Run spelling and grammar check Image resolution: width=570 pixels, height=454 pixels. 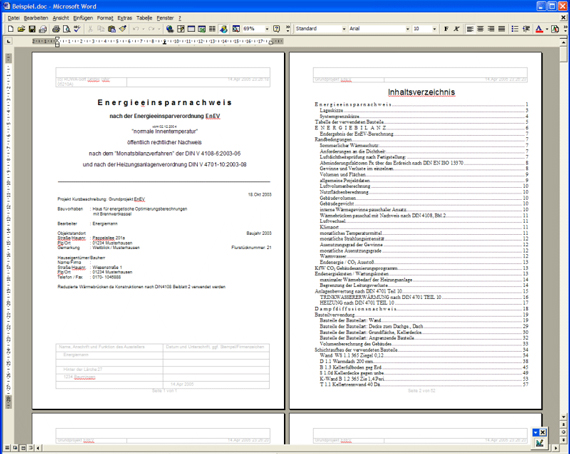(x=77, y=29)
